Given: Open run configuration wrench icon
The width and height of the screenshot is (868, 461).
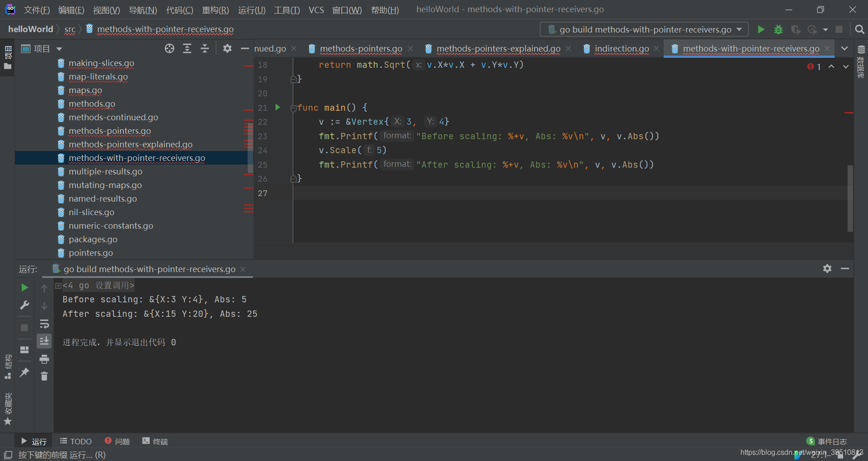Looking at the screenshot, I should 24,305.
